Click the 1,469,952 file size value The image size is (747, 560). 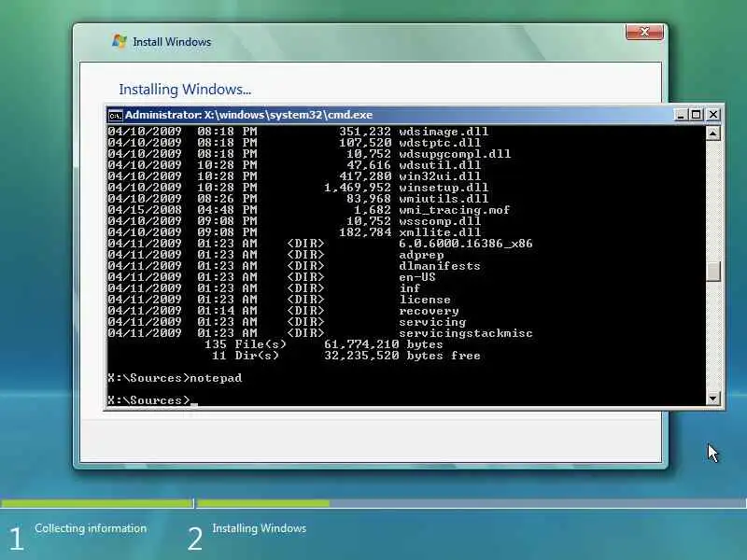coord(358,188)
